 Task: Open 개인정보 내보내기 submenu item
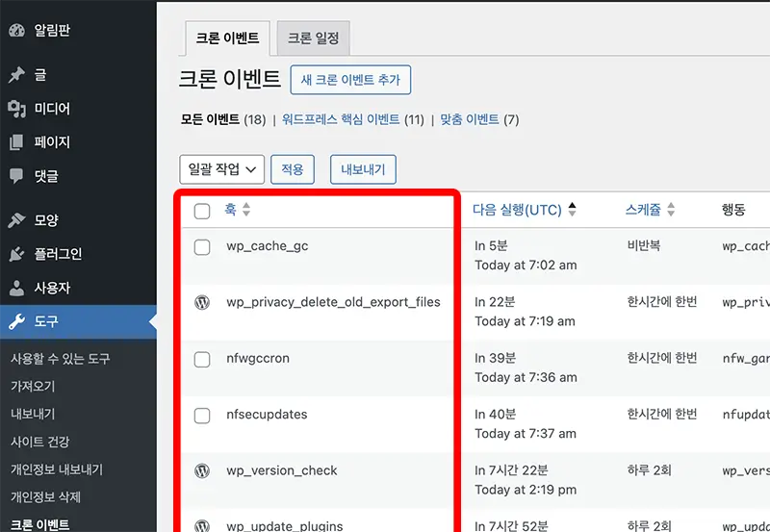point(57,469)
